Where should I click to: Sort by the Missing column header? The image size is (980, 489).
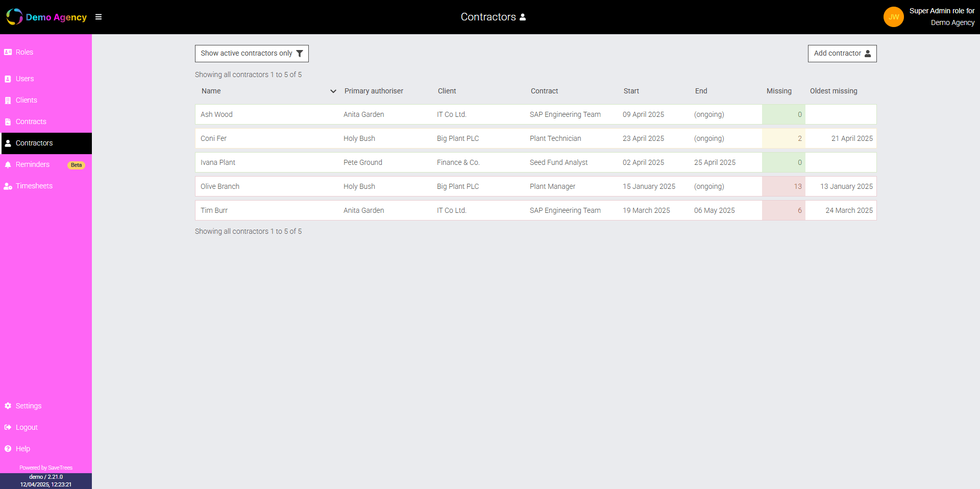pyautogui.click(x=779, y=91)
